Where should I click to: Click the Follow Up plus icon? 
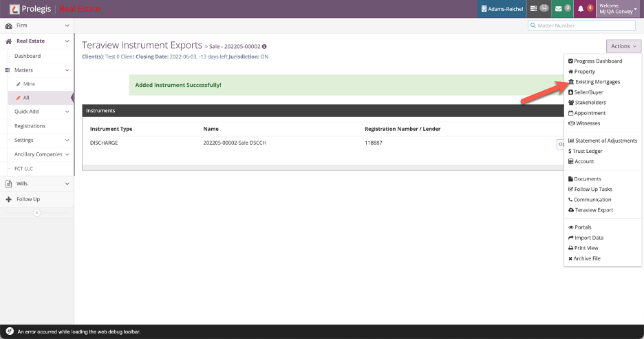(x=8, y=199)
